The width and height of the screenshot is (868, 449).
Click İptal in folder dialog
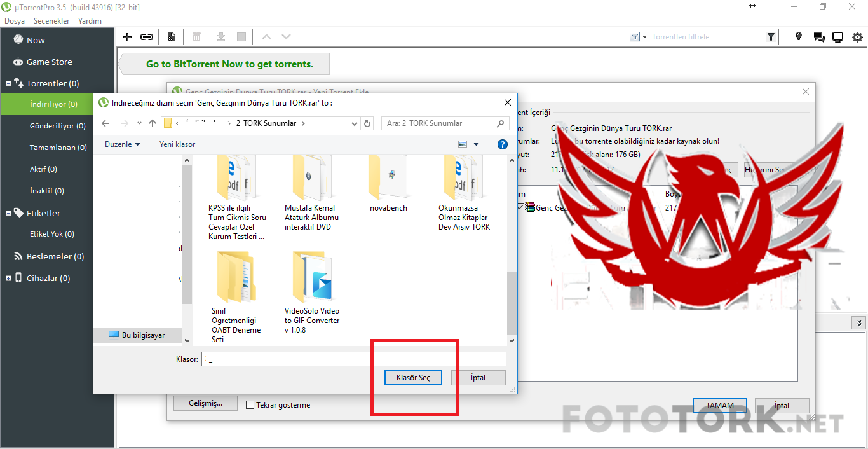point(478,378)
